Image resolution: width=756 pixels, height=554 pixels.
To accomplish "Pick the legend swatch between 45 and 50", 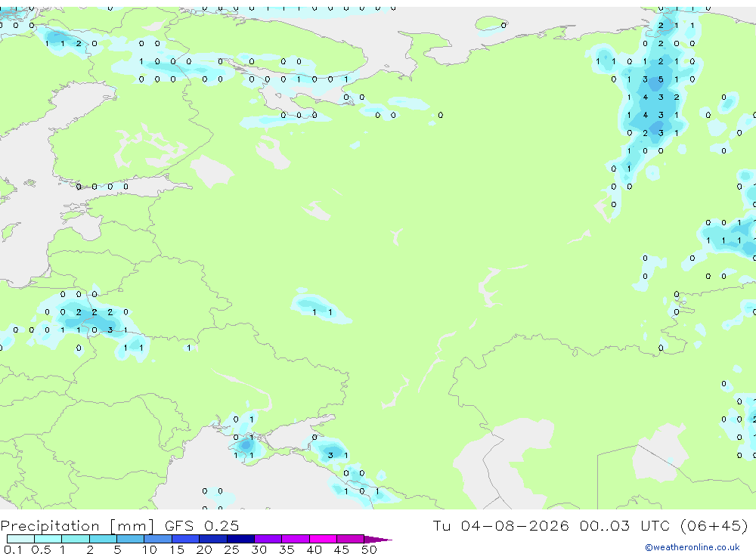I will pyautogui.click(x=351, y=539).
